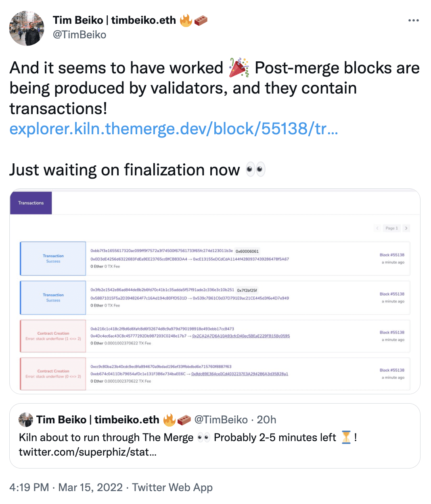Open the three-dot more options menu

(413, 20)
